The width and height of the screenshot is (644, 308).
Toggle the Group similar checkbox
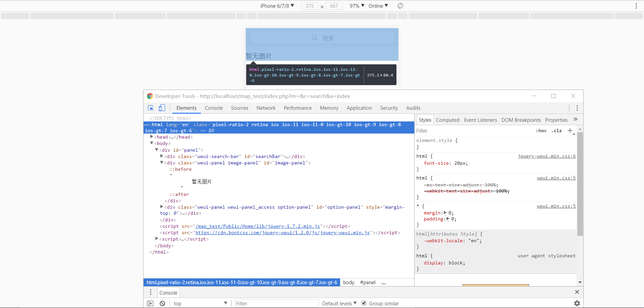pos(364,303)
